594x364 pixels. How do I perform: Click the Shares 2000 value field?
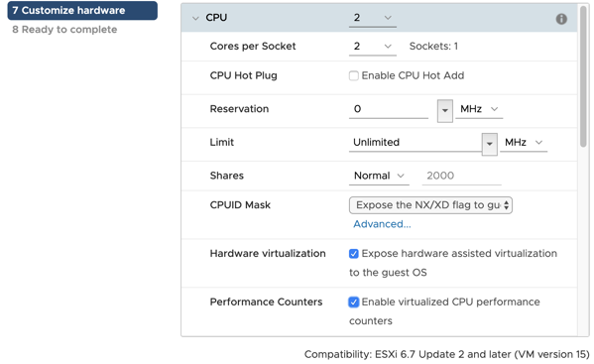(461, 176)
